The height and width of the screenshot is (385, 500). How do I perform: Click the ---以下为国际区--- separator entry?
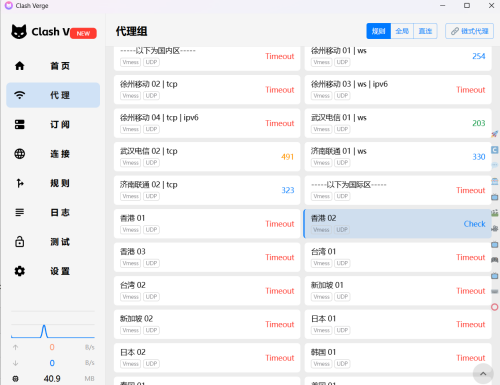tap(398, 190)
